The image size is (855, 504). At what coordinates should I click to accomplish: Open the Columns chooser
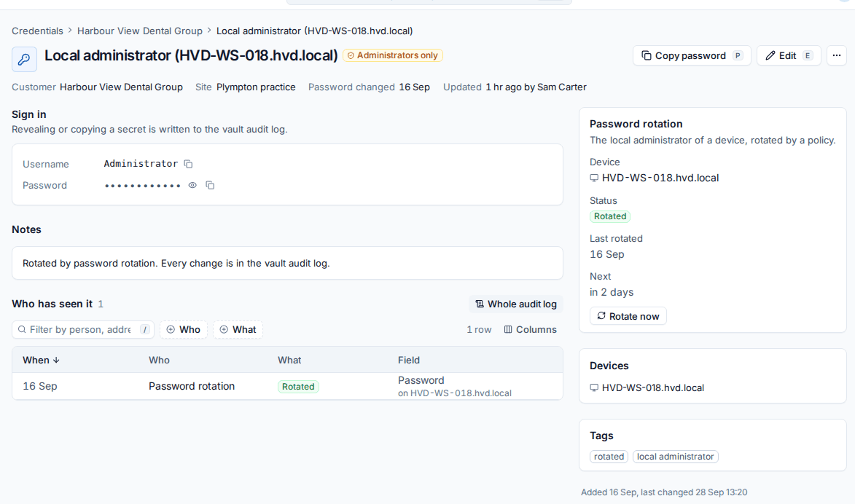click(530, 330)
